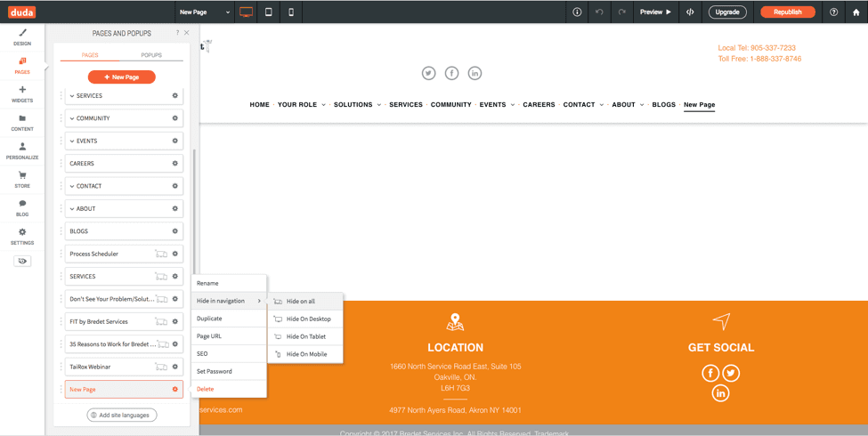
Task: Open the New Page dropdown in top bar
Action: [x=205, y=12]
